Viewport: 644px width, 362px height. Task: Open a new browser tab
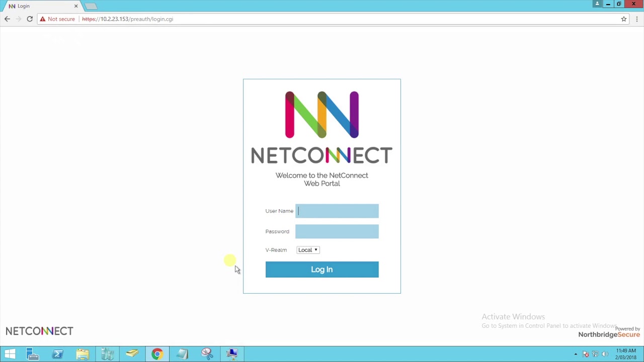click(x=91, y=6)
